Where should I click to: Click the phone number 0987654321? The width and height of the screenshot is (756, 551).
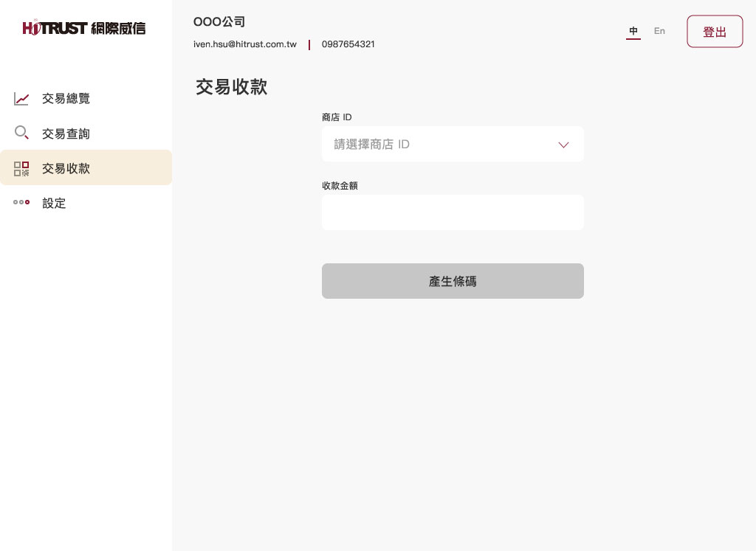point(348,44)
